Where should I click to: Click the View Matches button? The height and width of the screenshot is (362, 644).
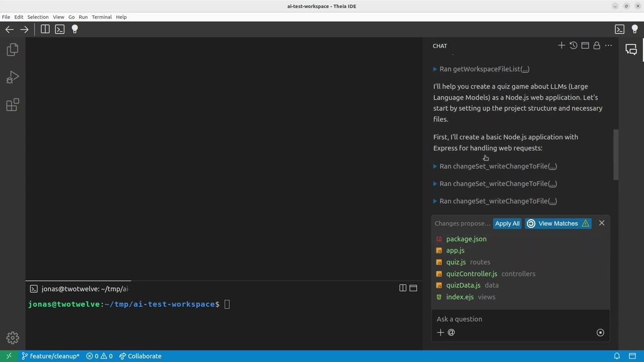[x=558, y=223]
